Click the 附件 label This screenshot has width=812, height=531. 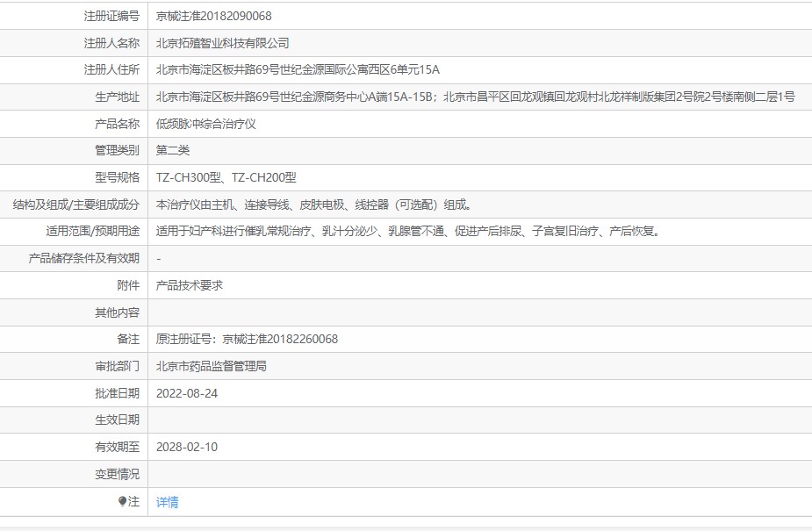(128, 285)
